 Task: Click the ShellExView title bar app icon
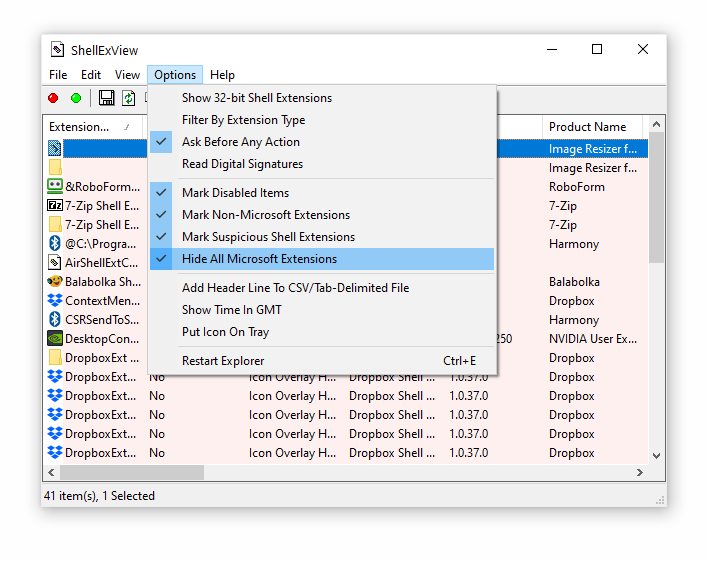click(x=57, y=49)
